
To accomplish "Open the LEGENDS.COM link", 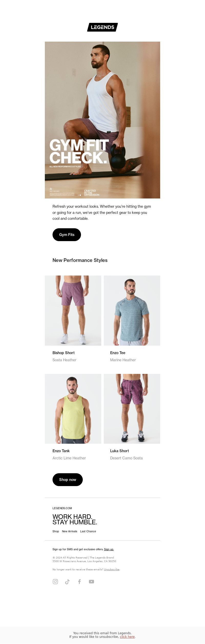I will pyautogui.click(x=62, y=508).
